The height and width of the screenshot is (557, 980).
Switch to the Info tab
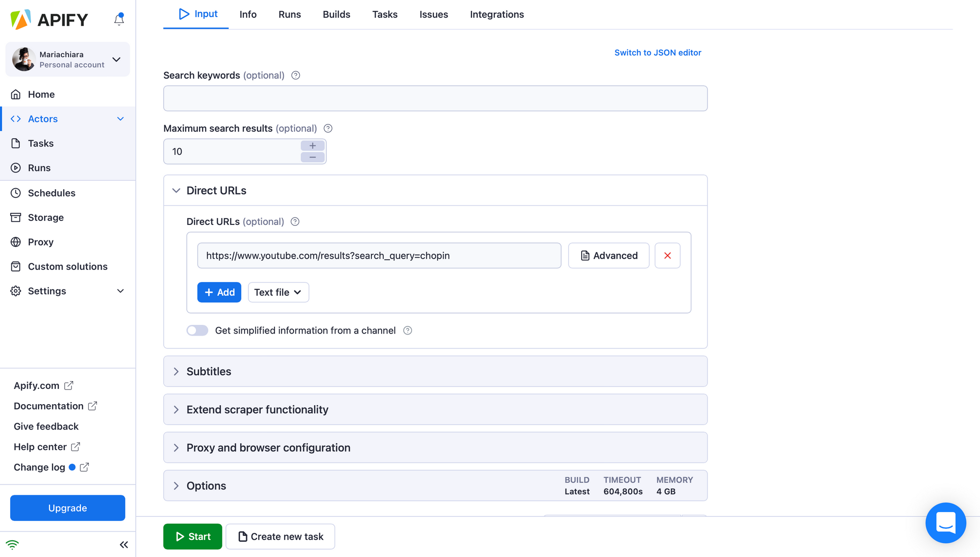[x=248, y=14]
